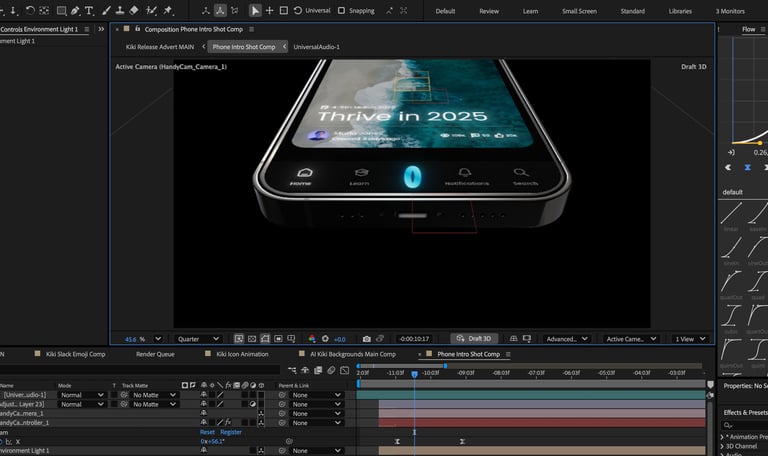Select the Roto Brush tool
768x456 pixels.
(151, 10)
